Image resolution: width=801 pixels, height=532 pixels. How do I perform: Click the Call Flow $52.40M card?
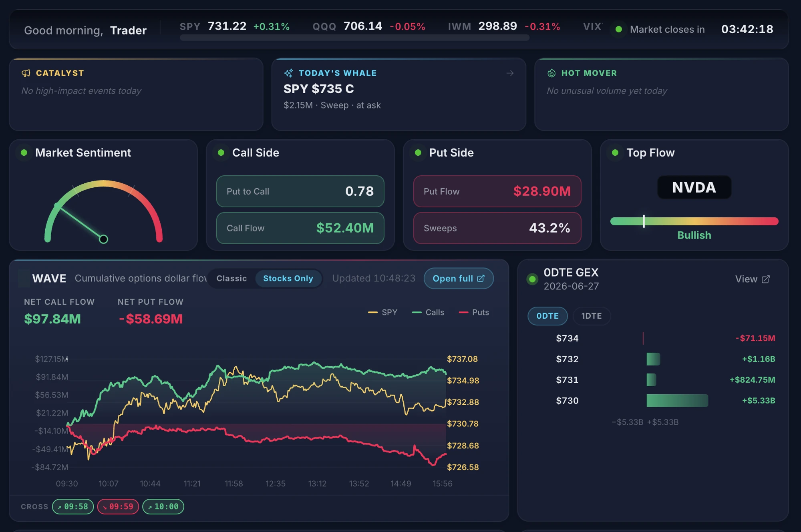pos(300,228)
